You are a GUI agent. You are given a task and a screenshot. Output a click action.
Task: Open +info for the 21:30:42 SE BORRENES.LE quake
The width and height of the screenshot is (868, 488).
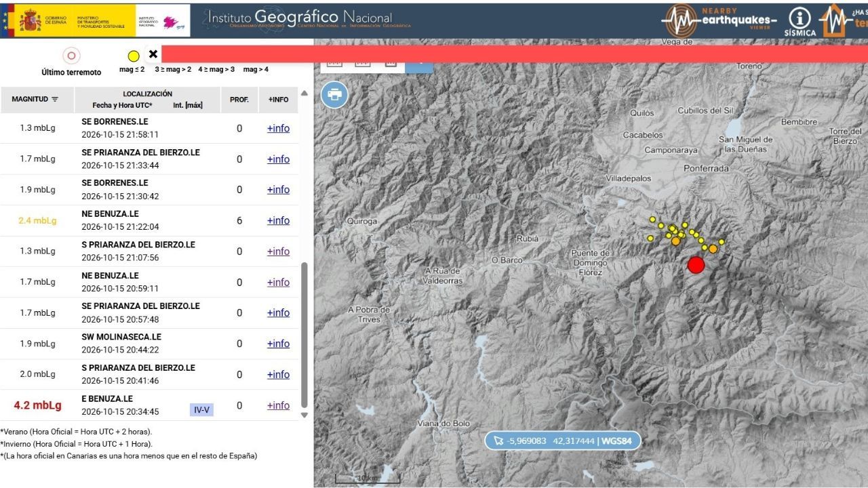point(278,190)
